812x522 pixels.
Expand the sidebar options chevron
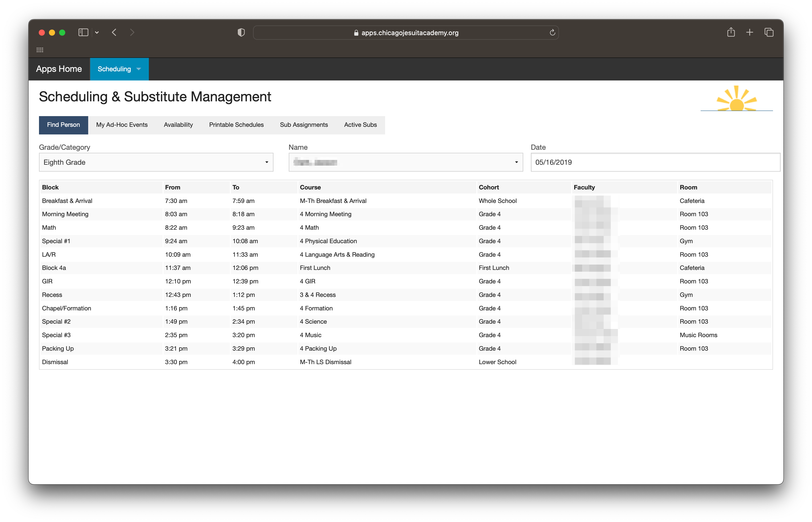pos(97,33)
